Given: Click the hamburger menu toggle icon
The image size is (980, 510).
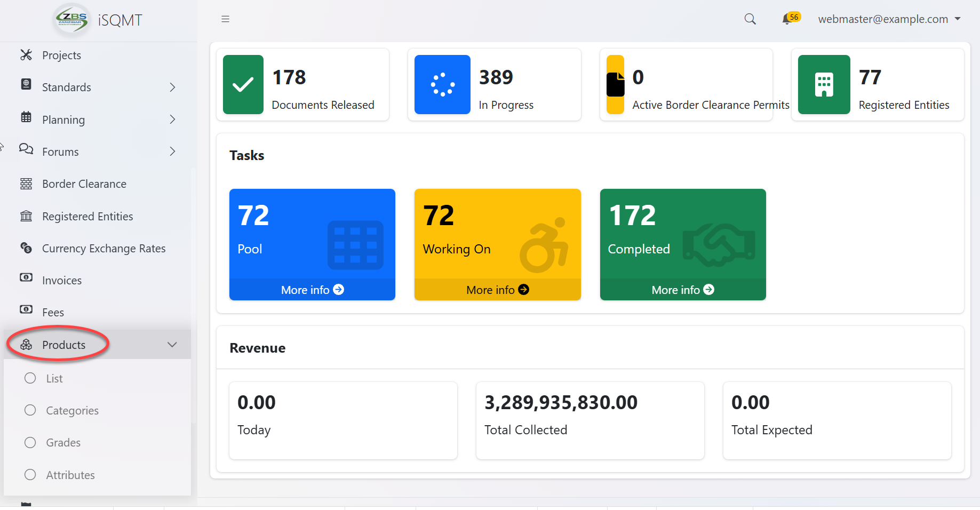Looking at the screenshot, I should click(225, 19).
